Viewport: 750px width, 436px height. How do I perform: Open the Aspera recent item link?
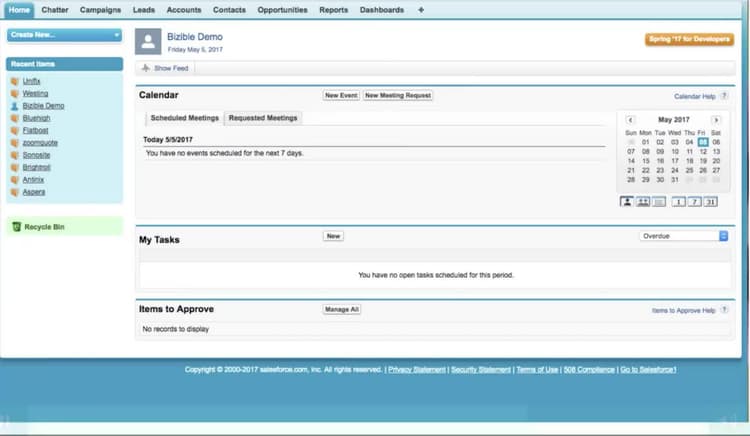pyautogui.click(x=34, y=192)
